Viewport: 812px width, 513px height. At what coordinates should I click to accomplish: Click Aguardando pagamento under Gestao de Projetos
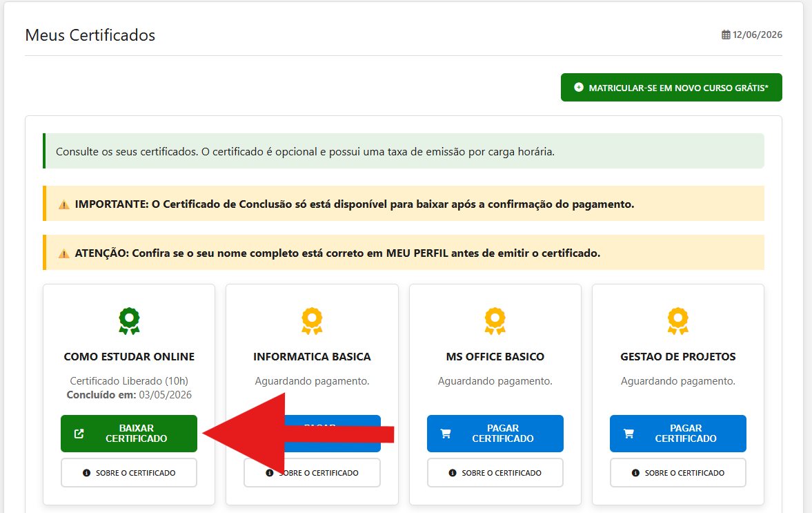(x=678, y=381)
